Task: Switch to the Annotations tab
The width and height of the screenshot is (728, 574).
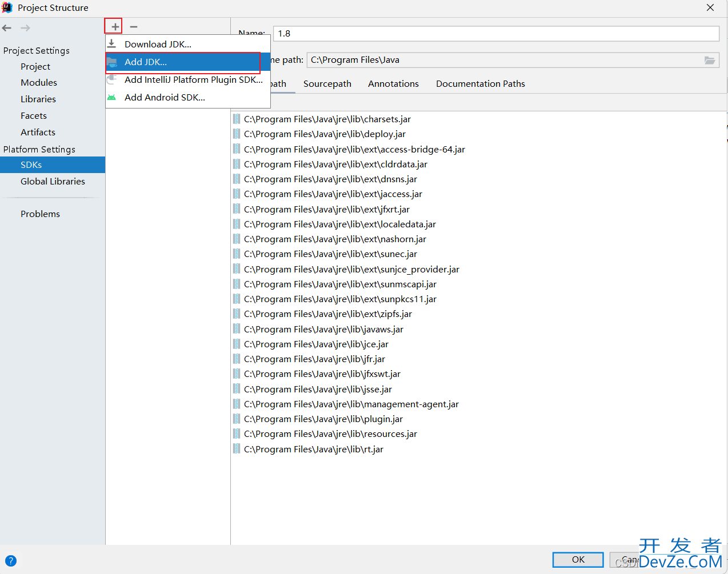Action: pyautogui.click(x=393, y=83)
